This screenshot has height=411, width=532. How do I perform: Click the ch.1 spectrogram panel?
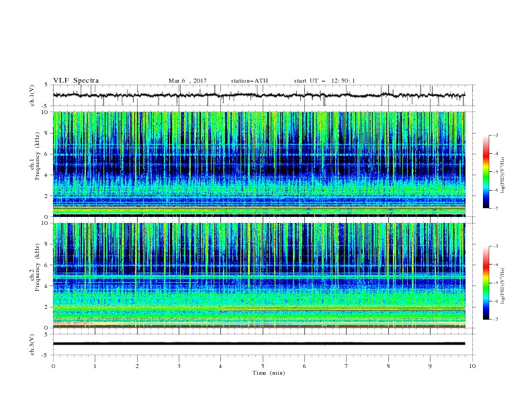coord(259,164)
